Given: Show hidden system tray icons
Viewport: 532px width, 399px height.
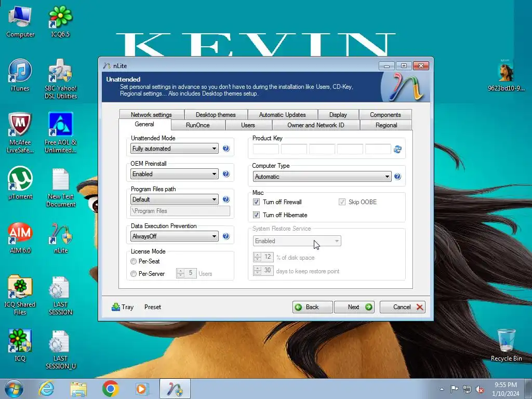Looking at the screenshot, I should tap(442, 389).
